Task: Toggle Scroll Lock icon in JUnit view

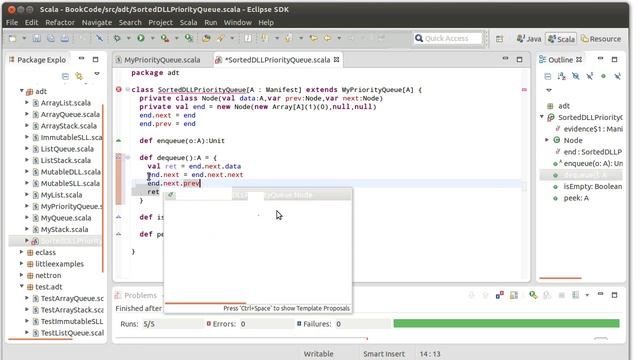Action: click(x=514, y=295)
